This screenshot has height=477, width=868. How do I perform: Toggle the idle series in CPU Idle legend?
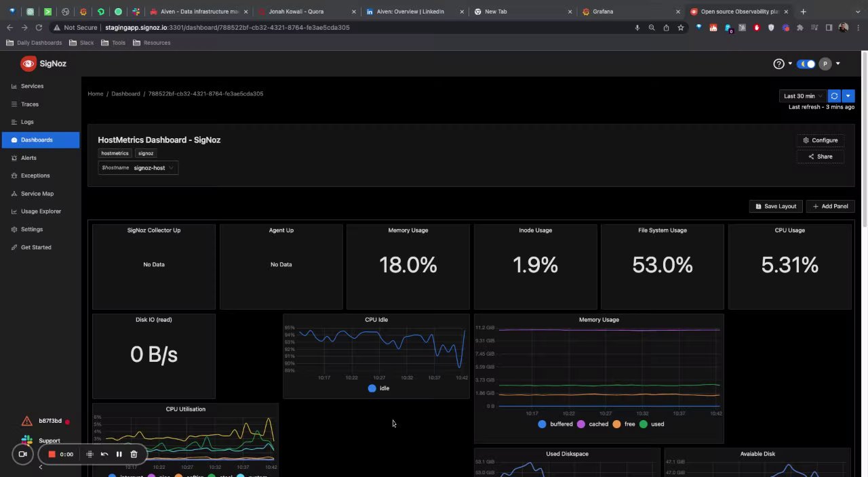click(378, 388)
